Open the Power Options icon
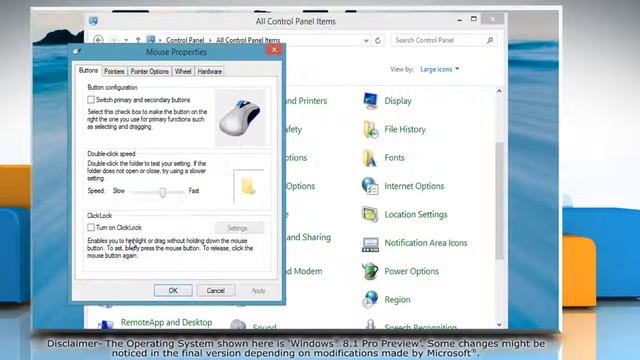Image resolution: width=640 pixels, height=360 pixels. (370, 271)
